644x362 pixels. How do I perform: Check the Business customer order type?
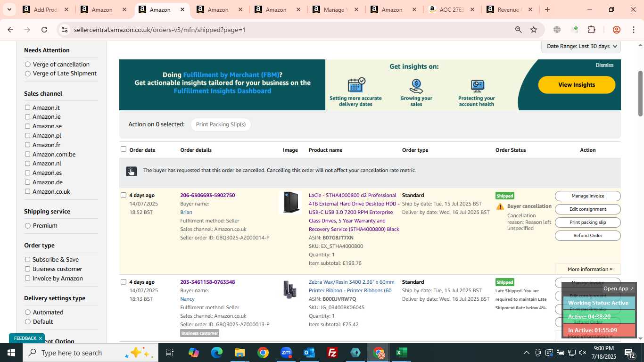pos(28,269)
